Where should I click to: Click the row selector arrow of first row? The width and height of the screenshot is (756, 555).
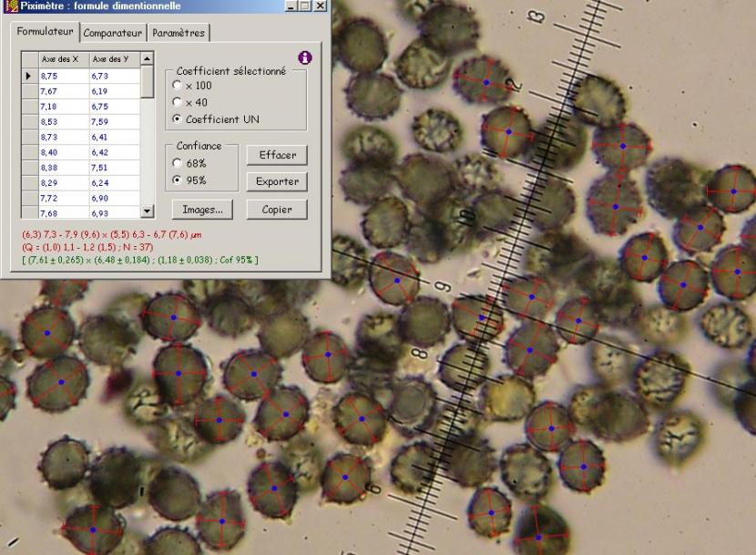click(x=30, y=77)
